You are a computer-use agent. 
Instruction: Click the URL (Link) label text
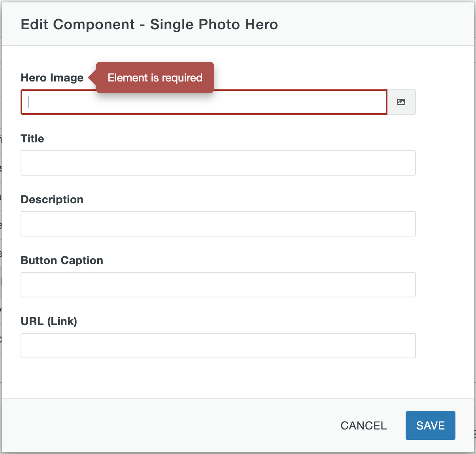tap(49, 322)
